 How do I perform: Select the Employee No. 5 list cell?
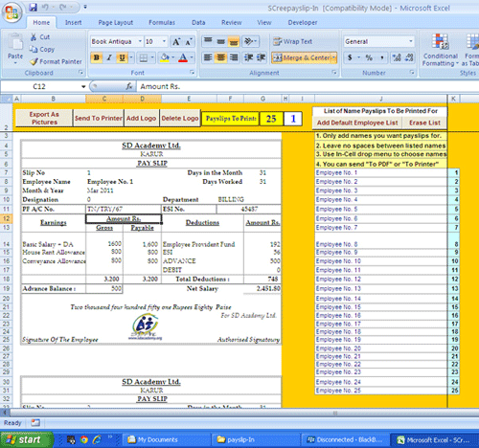(380, 209)
